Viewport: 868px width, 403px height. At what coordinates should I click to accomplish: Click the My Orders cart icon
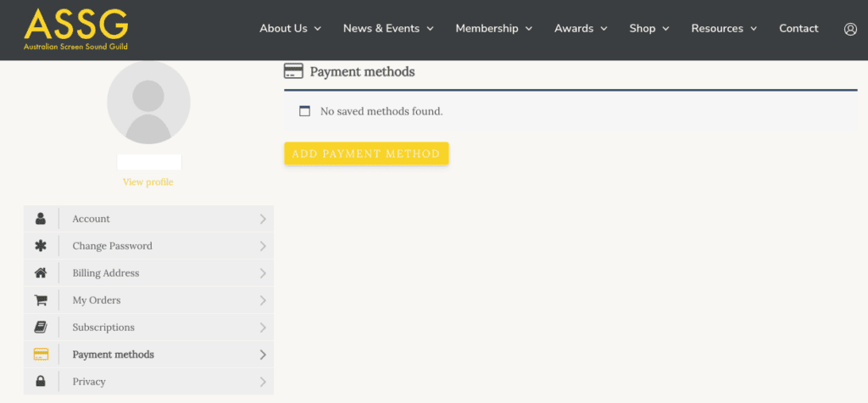coord(41,299)
